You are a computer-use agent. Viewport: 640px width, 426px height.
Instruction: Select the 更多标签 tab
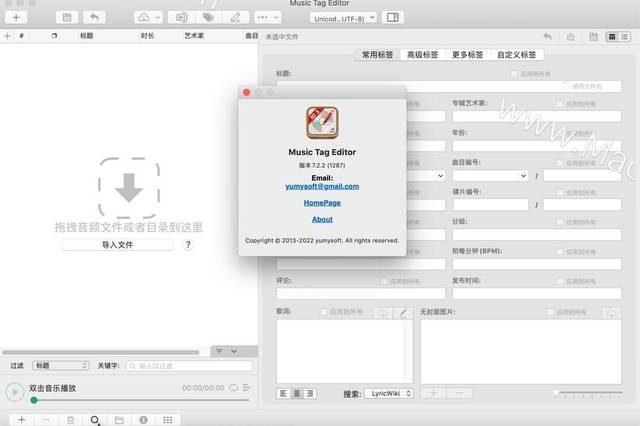click(467, 55)
